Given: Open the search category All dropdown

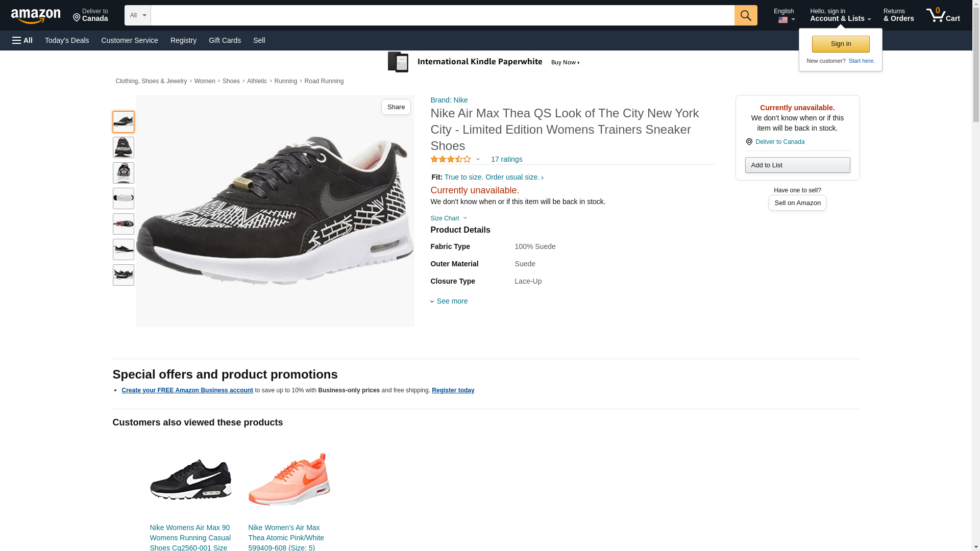Looking at the screenshot, I should pyautogui.click(x=138, y=15).
